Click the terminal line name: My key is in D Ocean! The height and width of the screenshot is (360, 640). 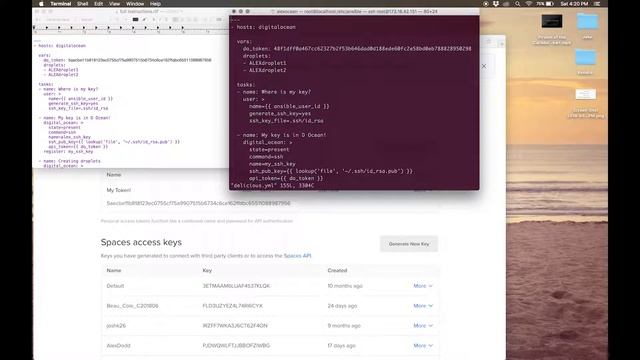tap(282, 135)
